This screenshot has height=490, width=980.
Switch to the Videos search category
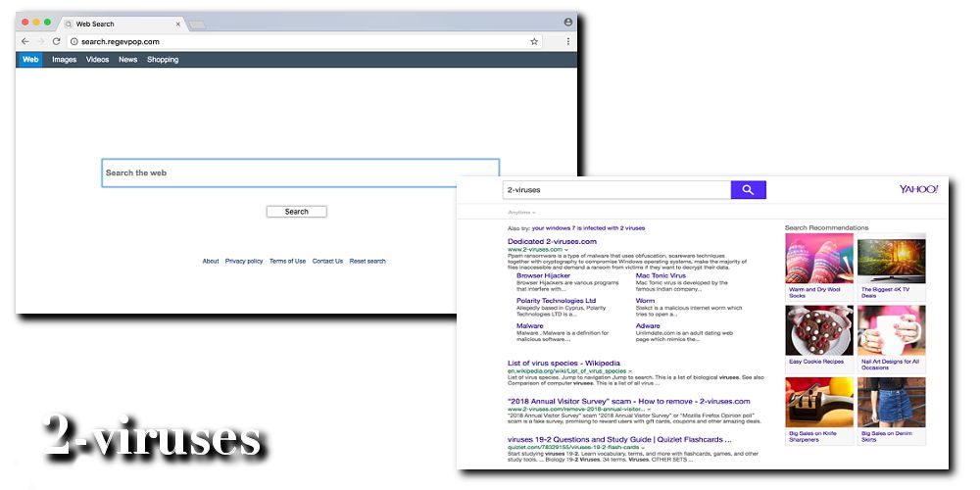(97, 60)
